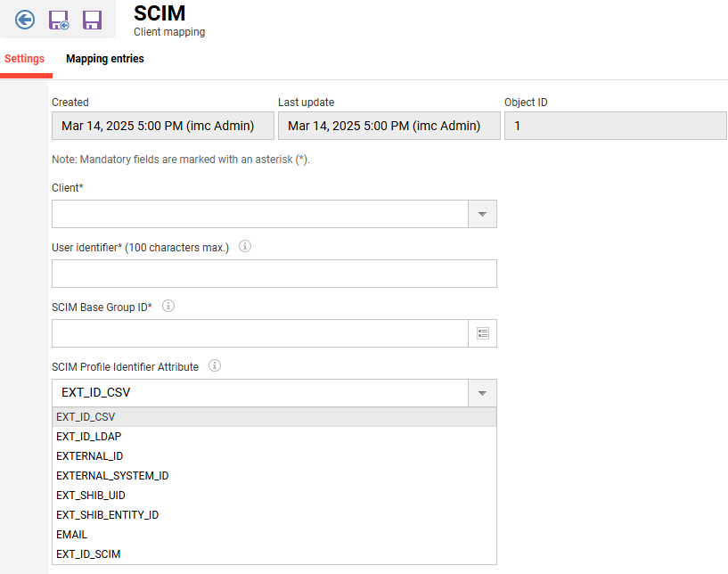Click the back arrow icon
The image size is (728, 574).
coord(25,19)
